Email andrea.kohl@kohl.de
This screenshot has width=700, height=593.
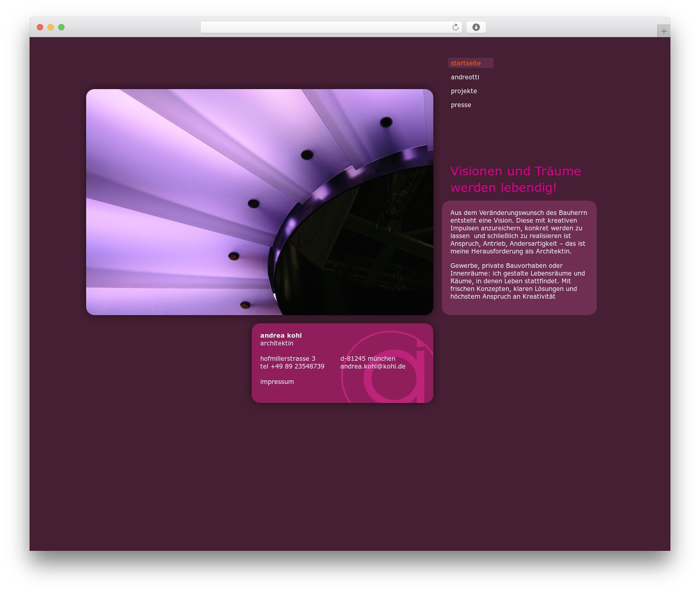tap(373, 367)
